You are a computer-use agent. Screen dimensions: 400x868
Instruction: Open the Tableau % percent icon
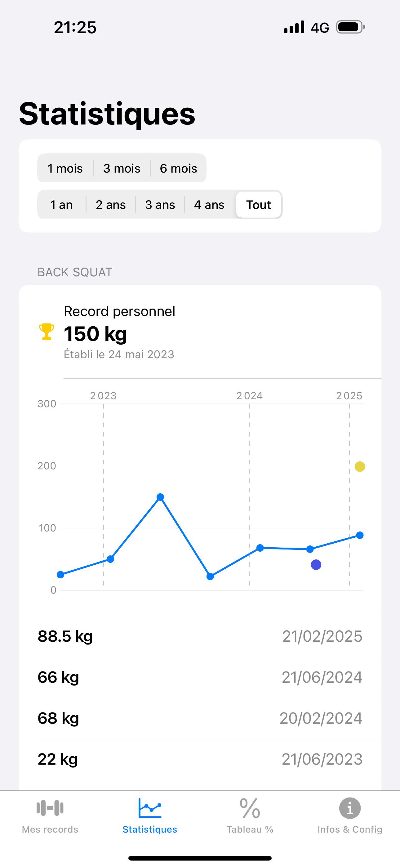coord(250,808)
